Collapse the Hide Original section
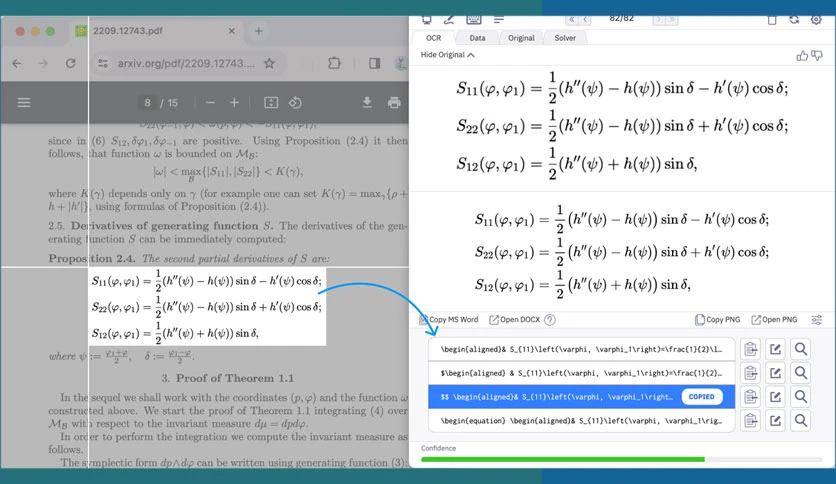 pyautogui.click(x=447, y=55)
